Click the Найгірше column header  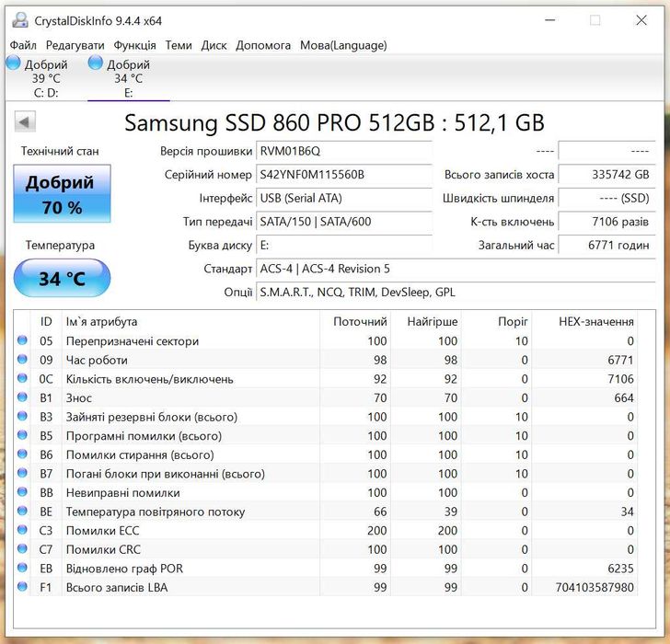(x=426, y=322)
